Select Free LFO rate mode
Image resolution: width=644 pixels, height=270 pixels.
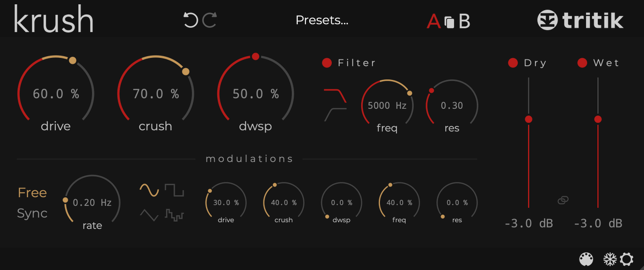pos(32,192)
